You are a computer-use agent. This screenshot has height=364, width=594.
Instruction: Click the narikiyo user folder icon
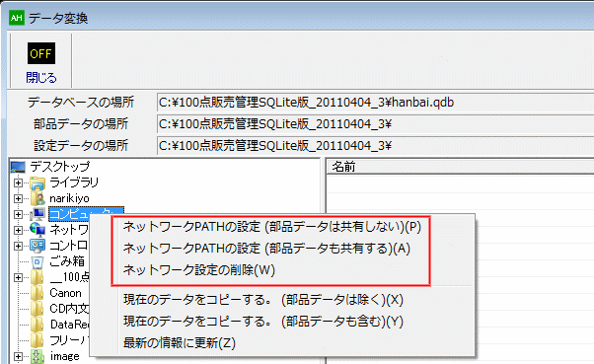[37, 198]
